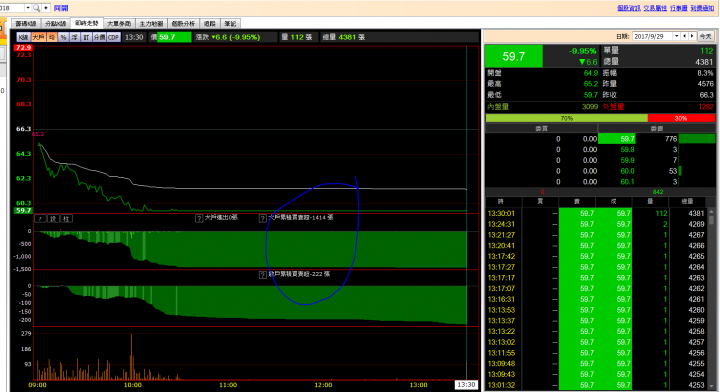
Task: Open help icon for 大戶累積買賣超 indicator
Action: pos(263,218)
